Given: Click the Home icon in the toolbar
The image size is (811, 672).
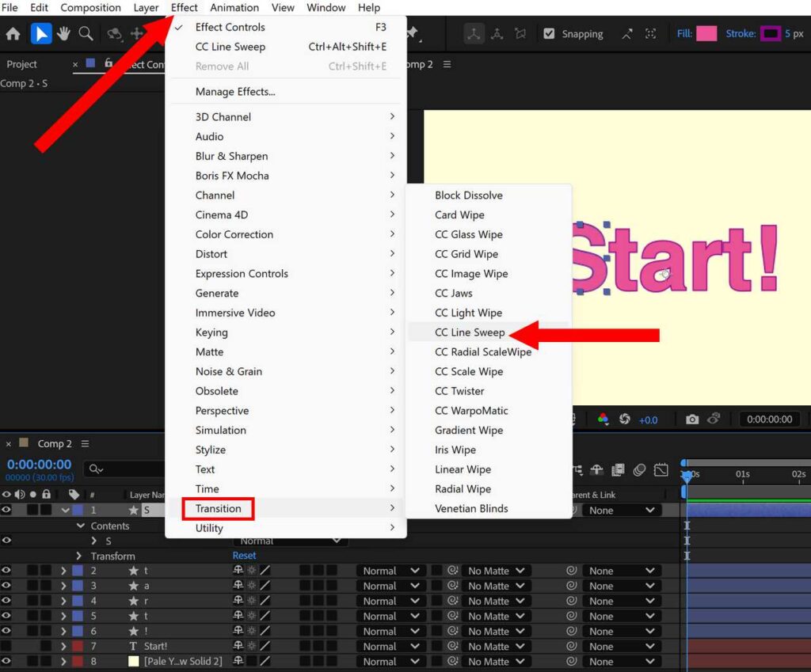Looking at the screenshot, I should click(13, 34).
